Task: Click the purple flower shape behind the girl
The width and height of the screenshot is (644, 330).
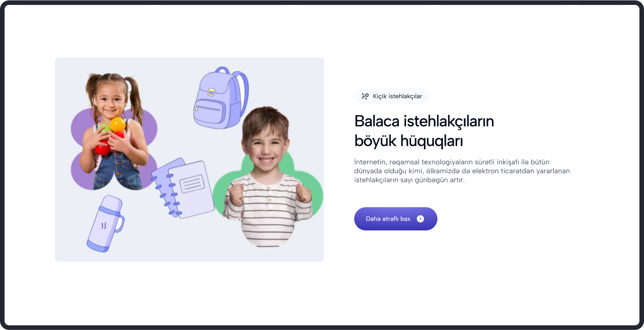Action: [x=114, y=149]
